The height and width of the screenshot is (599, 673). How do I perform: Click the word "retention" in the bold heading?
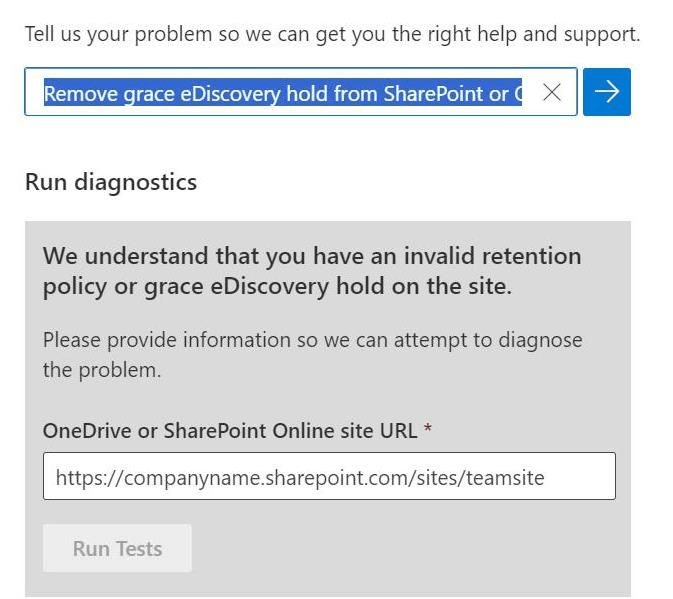pyautogui.click(x=531, y=256)
